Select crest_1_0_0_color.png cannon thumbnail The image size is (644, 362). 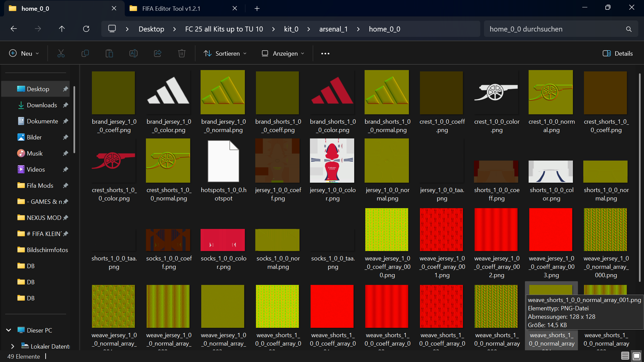coord(496,92)
